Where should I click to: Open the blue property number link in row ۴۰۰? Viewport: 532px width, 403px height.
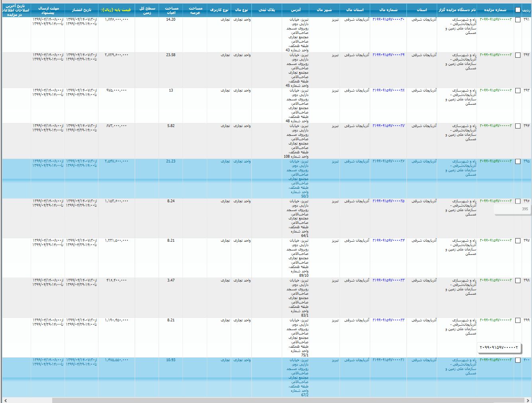coord(389,360)
